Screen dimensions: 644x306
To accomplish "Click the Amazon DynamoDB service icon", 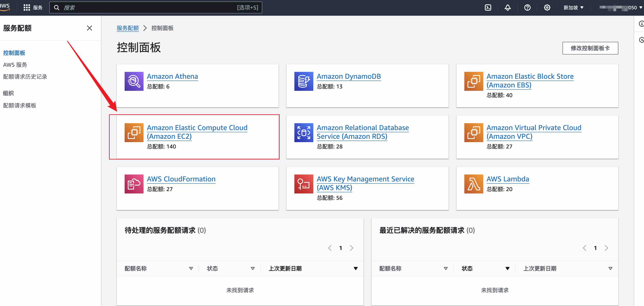I will (304, 81).
